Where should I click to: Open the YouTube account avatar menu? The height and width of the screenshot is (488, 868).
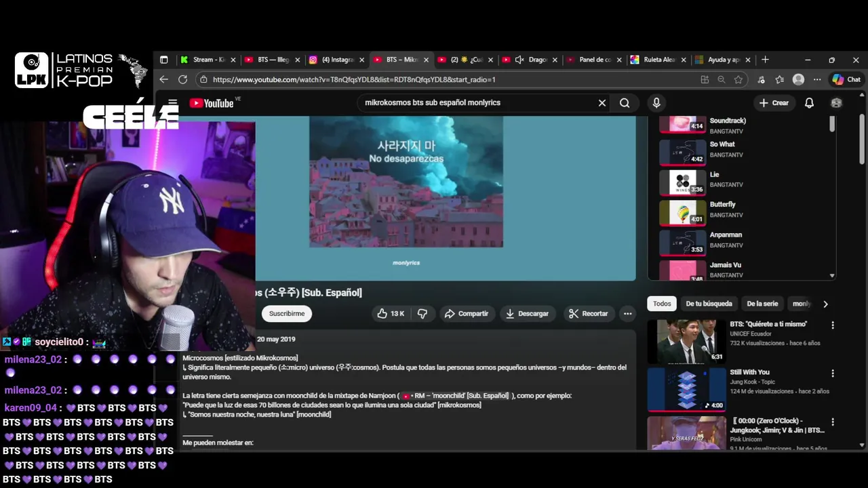836,103
